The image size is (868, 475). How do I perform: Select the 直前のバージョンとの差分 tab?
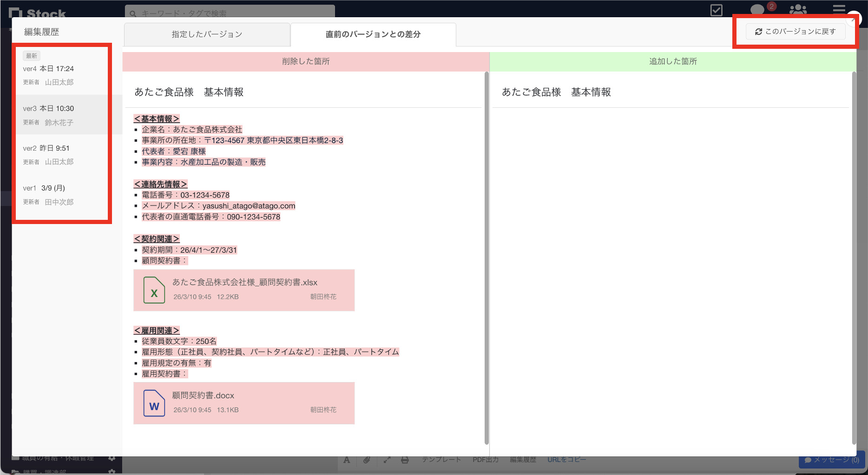(x=373, y=33)
